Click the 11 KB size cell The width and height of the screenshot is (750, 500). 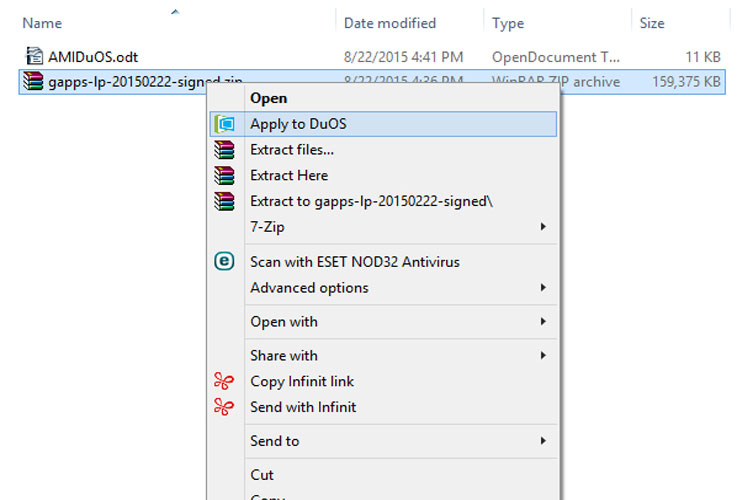(703, 57)
